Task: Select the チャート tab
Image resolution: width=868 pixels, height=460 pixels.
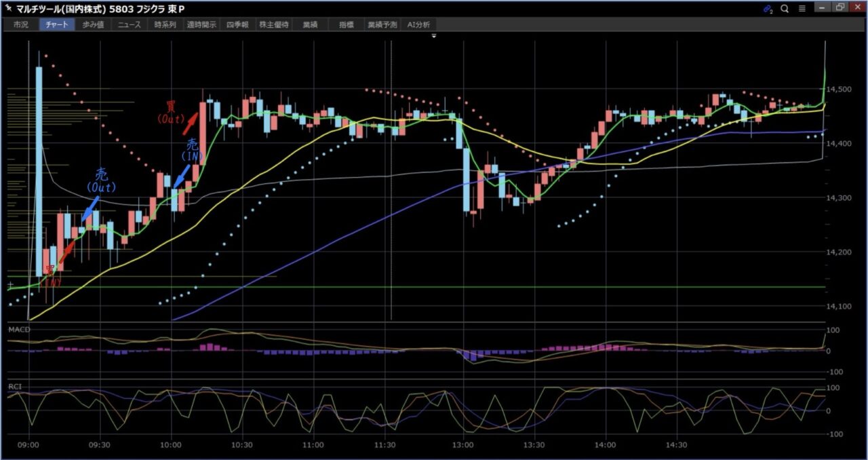Action: (57, 24)
